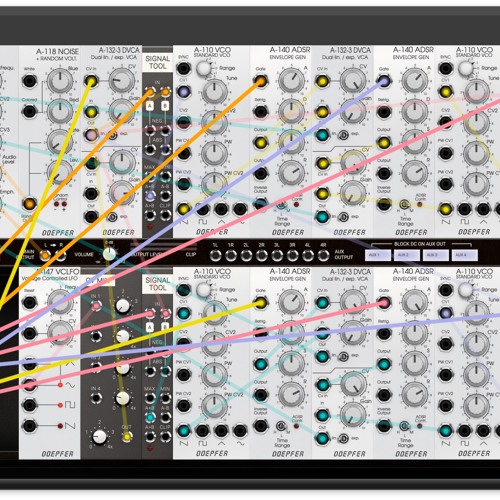Screen dimensions: 500x500
Task: Click the IN 4 level knob on CV MIX
Action: point(123,398)
